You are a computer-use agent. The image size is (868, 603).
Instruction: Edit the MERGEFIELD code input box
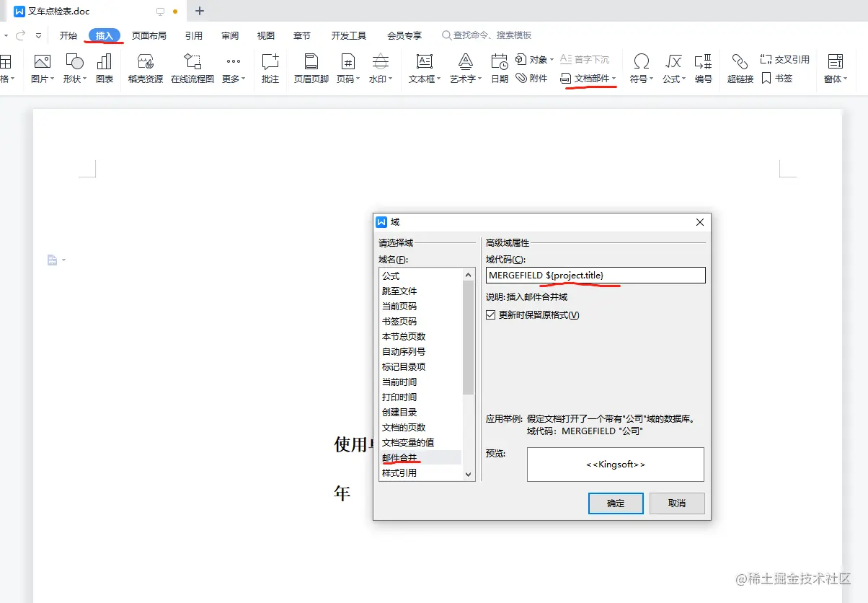pos(595,275)
